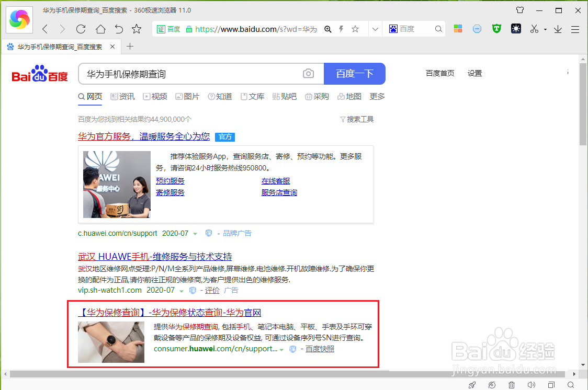The image size is (588, 390).
Task: Click the trash clear-data status icon
Action: tap(512, 385)
